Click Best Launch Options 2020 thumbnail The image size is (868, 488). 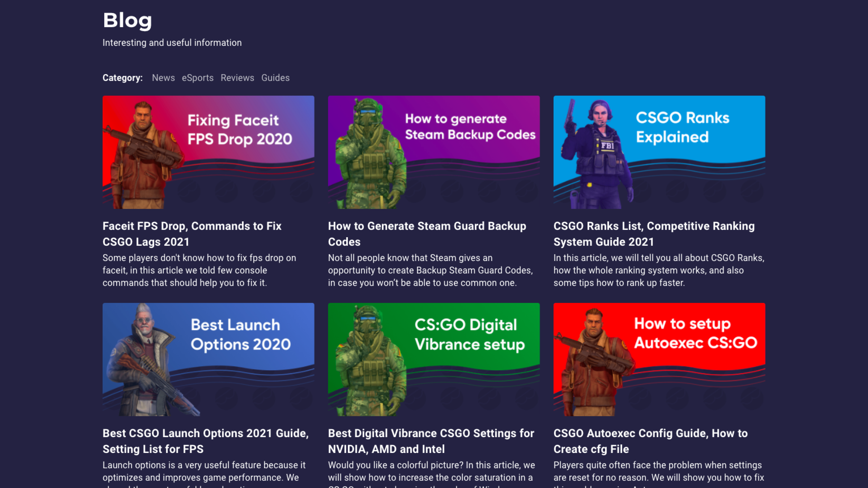(x=208, y=359)
